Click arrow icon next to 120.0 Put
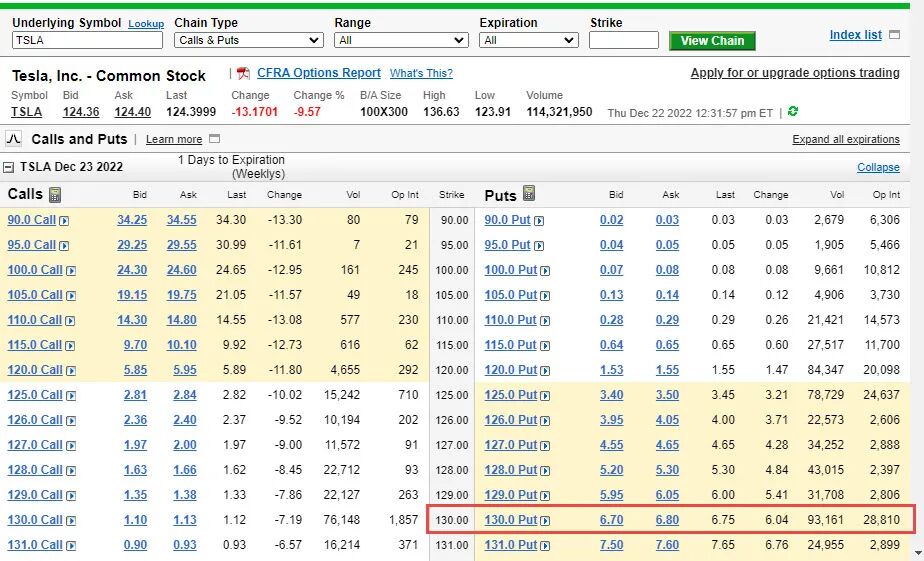 click(x=545, y=371)
